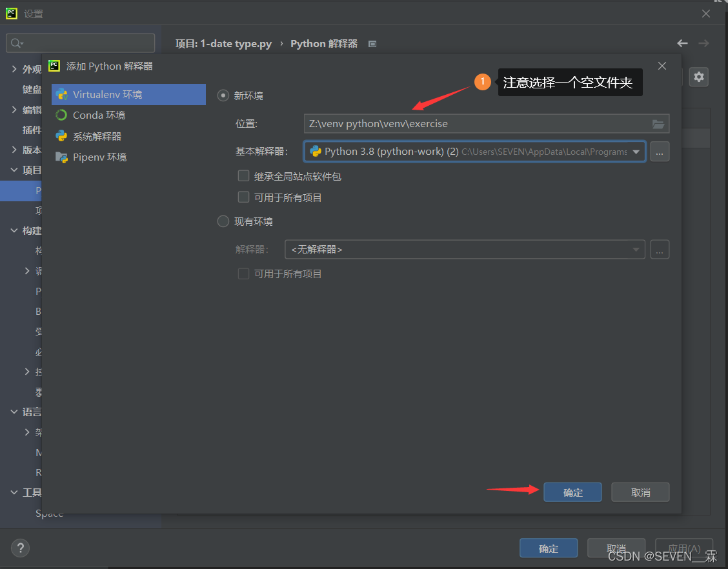728x569 pixels.
Task: Choose 系统解释器 in the interpreter list
Action: (128, 136)
